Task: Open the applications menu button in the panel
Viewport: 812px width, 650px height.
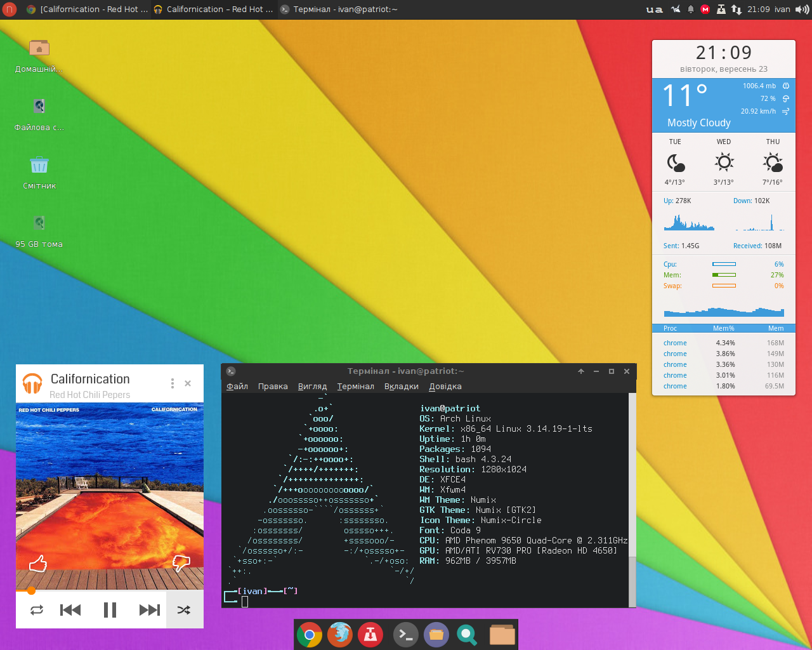Action: (10, 9)
